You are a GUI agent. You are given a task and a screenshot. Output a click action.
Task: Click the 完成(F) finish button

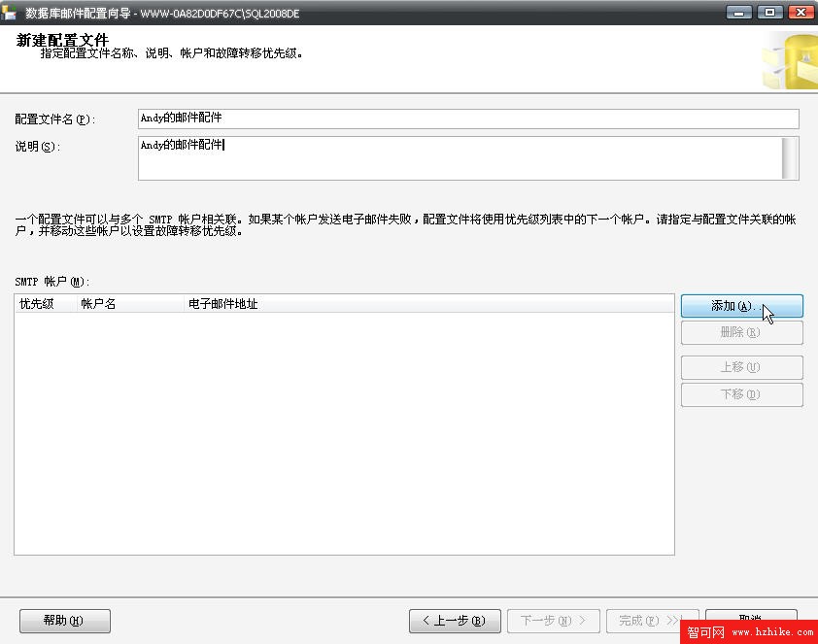pos(652,621)
